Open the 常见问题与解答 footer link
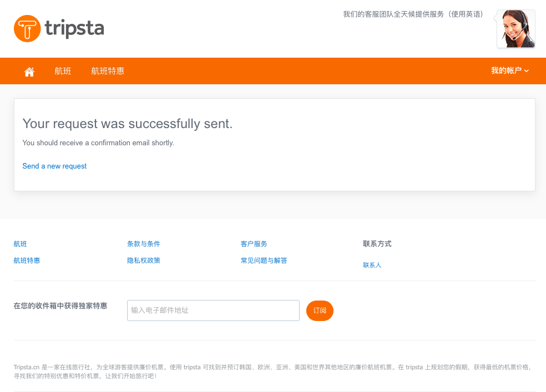Screen dimensions: 546x392 point(264,261)
